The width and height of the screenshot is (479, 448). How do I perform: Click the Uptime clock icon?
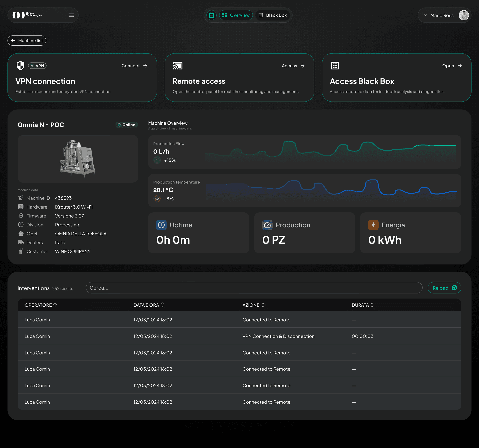coord(161,225)
